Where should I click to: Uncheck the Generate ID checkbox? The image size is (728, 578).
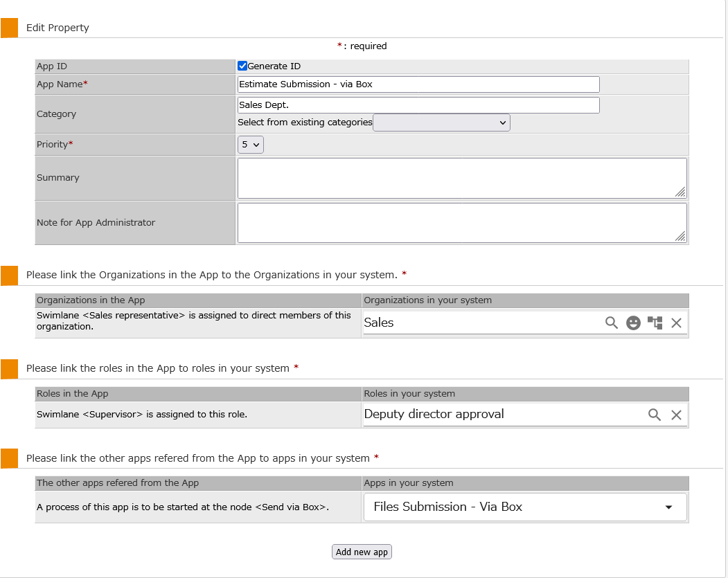pos(242,66)
